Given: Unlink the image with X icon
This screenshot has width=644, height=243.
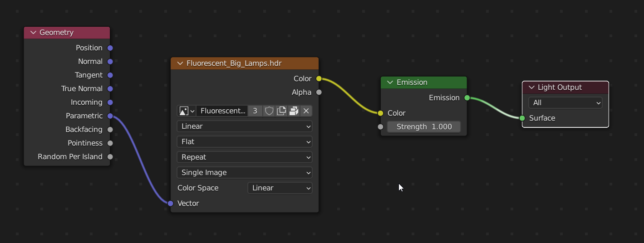Looking at the screenshot, I should tap(306, 111).
